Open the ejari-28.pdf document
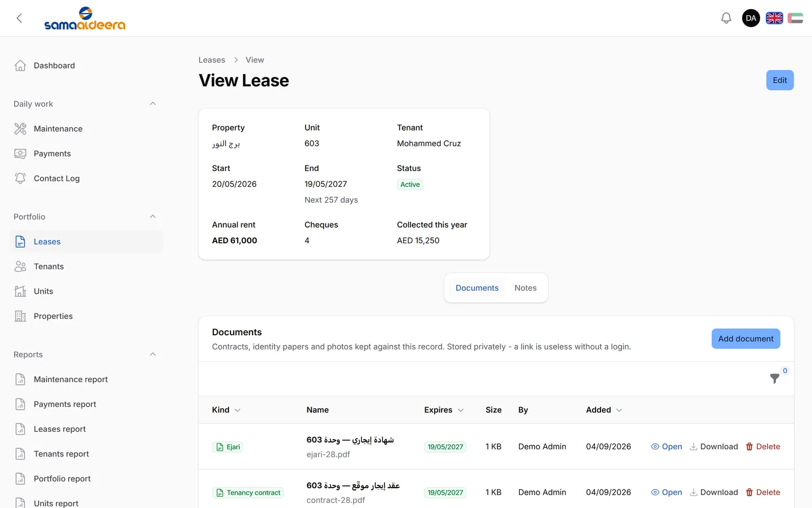This screenshot has height=508, width=812. pos(667,446)
